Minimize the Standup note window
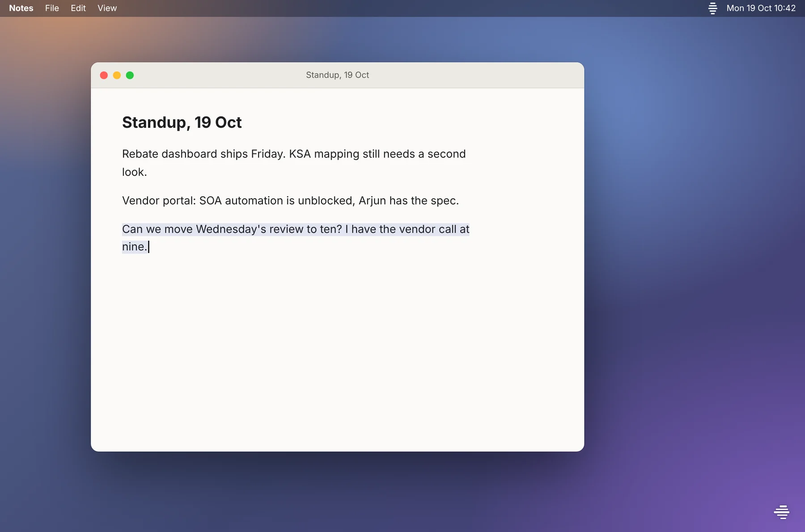805x532 pixels. click(x=117, y=75)
